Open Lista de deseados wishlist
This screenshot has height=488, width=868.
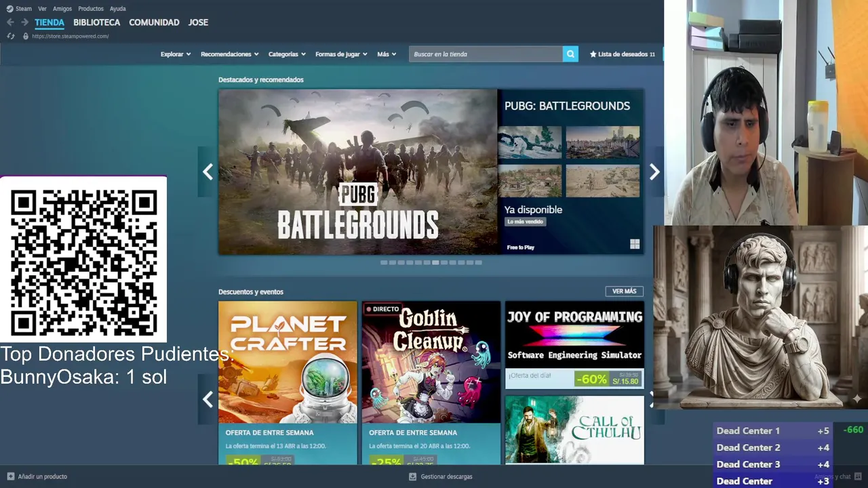[x=623, y=54]
